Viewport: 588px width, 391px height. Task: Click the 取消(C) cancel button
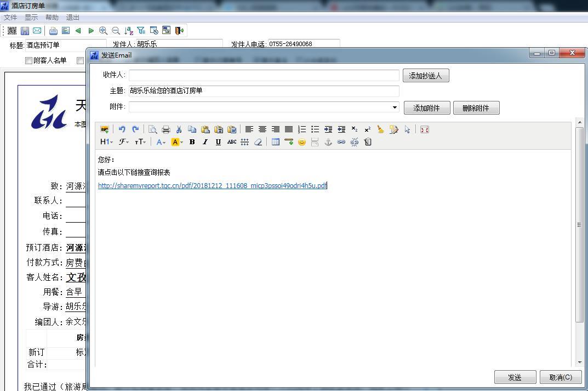tap(561, 377)
